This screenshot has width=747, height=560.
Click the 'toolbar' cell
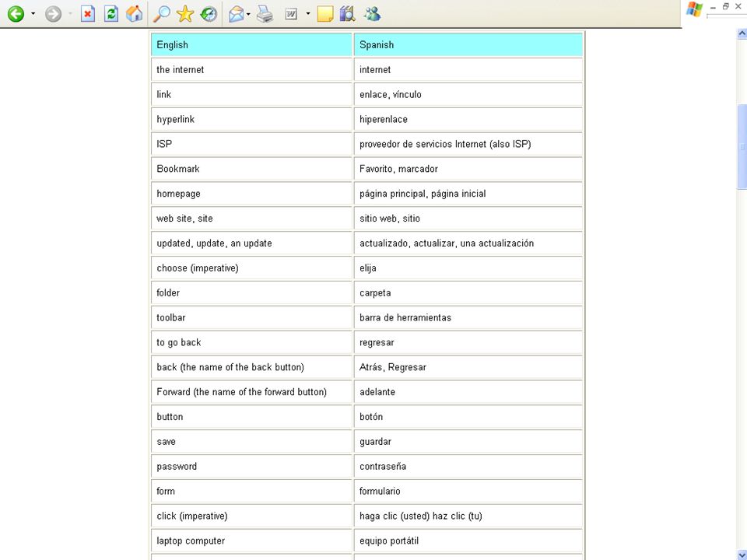(x=251, y=317)
